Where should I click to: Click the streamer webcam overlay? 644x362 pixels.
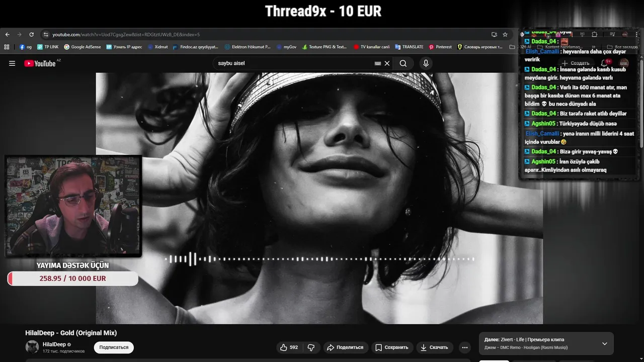click(73, 206)
